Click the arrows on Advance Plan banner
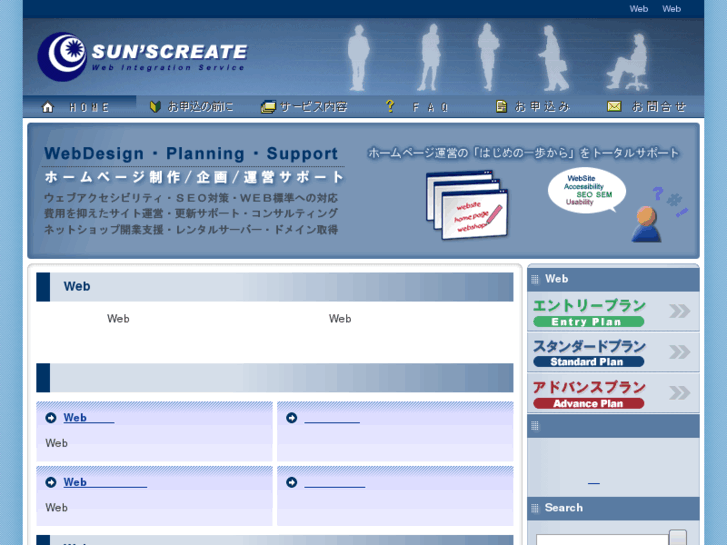This screenshot has width=727, height=545. pos(680,393)
